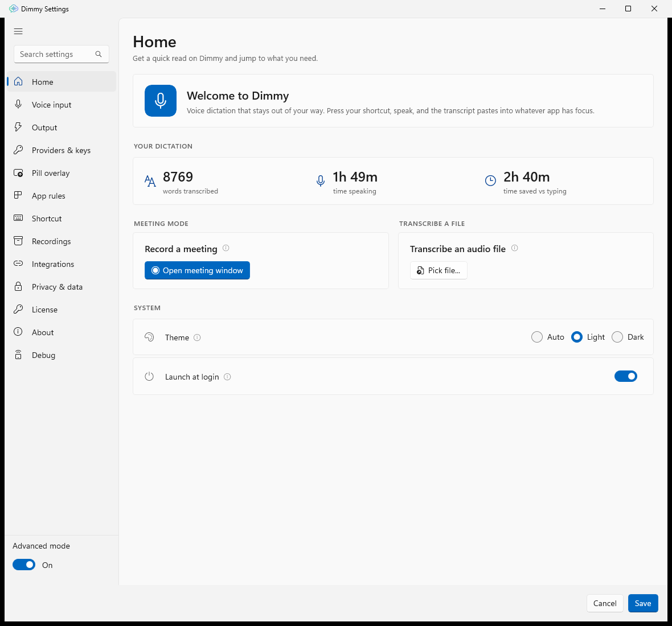Click the 1h 49m time speaking value
672x626 pixels.
coord(355,176)
